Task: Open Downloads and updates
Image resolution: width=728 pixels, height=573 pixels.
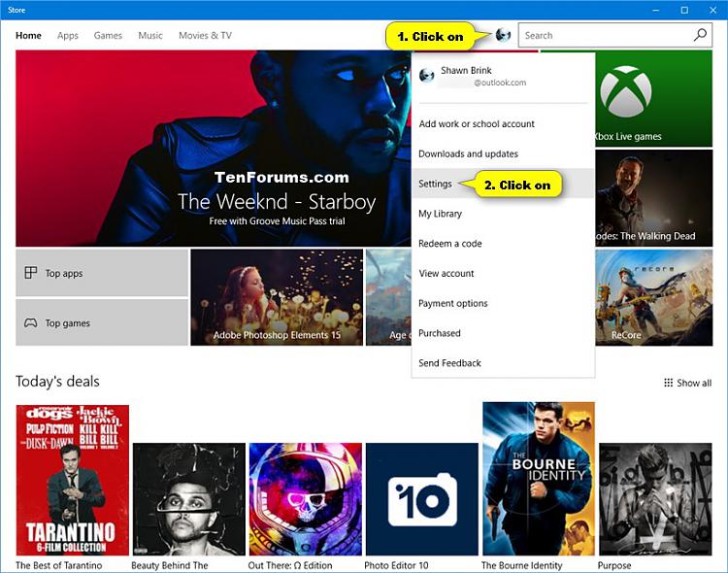Action: tap(503, 153)
